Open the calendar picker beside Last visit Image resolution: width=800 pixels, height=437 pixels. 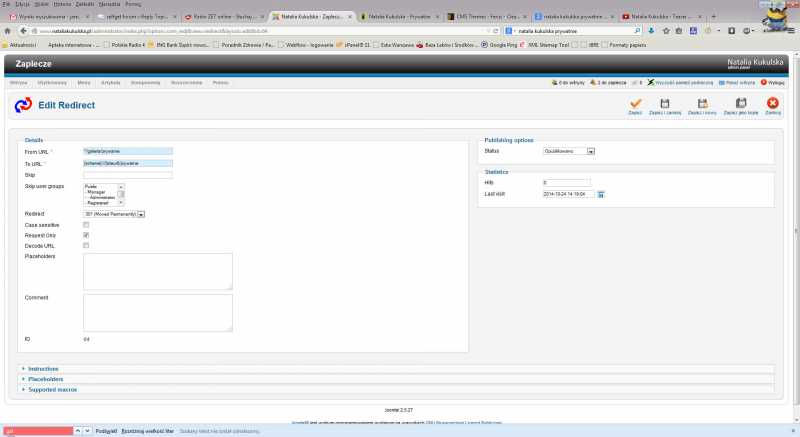pos(601,194)
